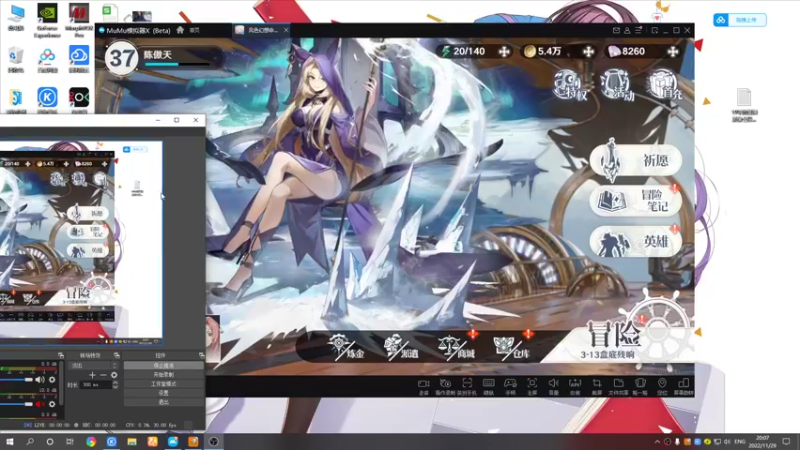Remove transition with OBS minus icon

coord(103,375)
